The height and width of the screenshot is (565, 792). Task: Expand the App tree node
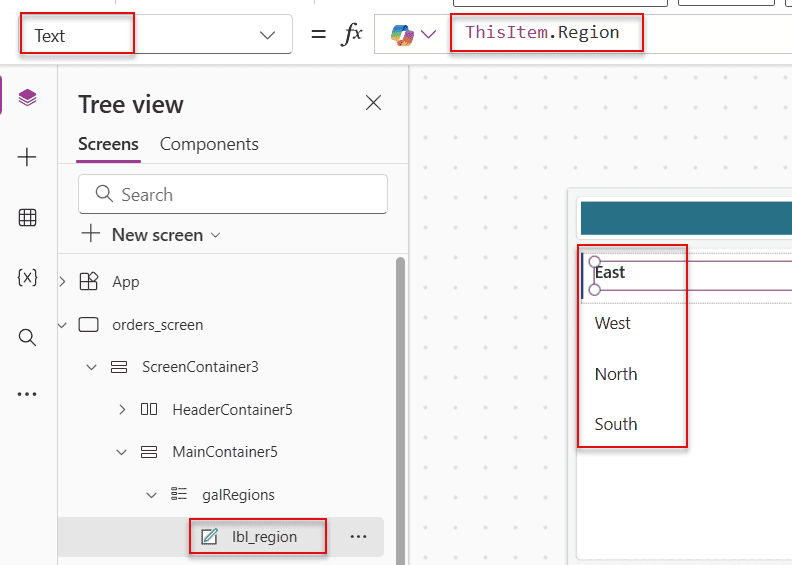(63, 281)
